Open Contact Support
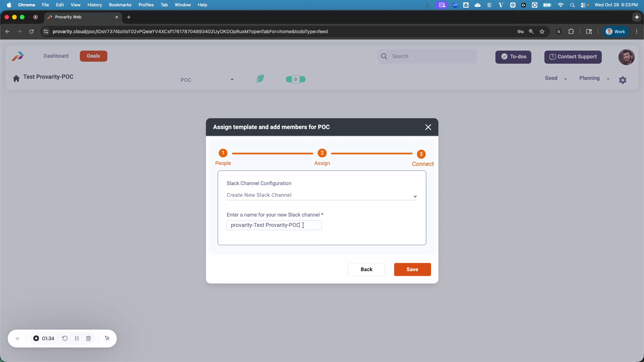 point(573,57)
